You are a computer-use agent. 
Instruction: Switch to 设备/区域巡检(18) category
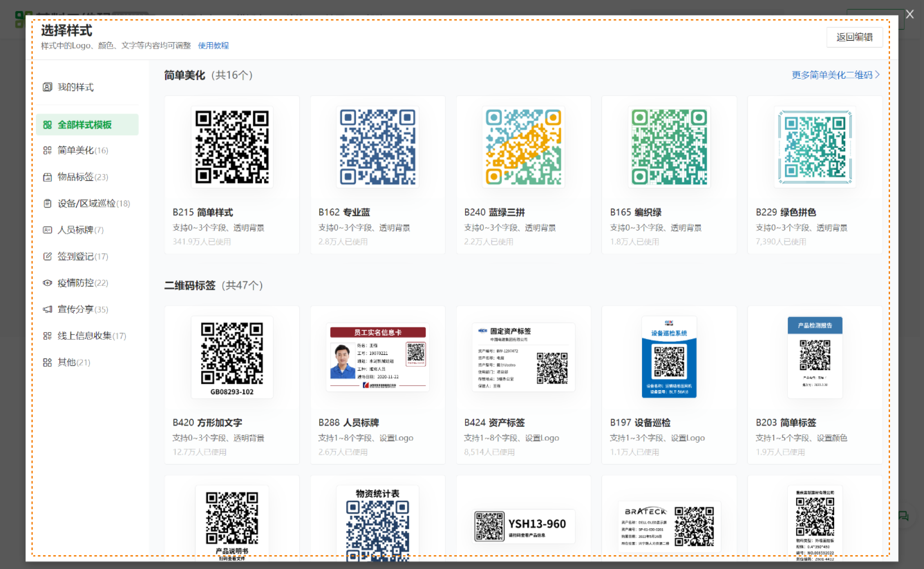click(87, 203)
